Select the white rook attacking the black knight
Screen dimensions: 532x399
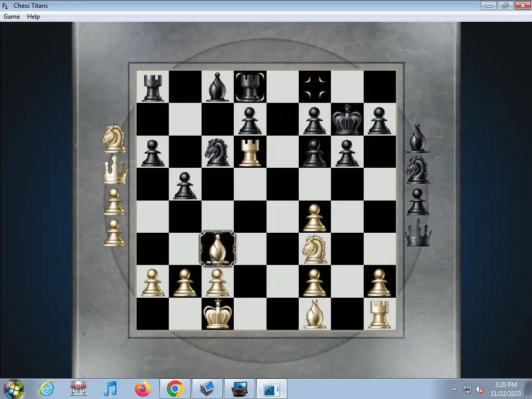[x=250, y=153]
